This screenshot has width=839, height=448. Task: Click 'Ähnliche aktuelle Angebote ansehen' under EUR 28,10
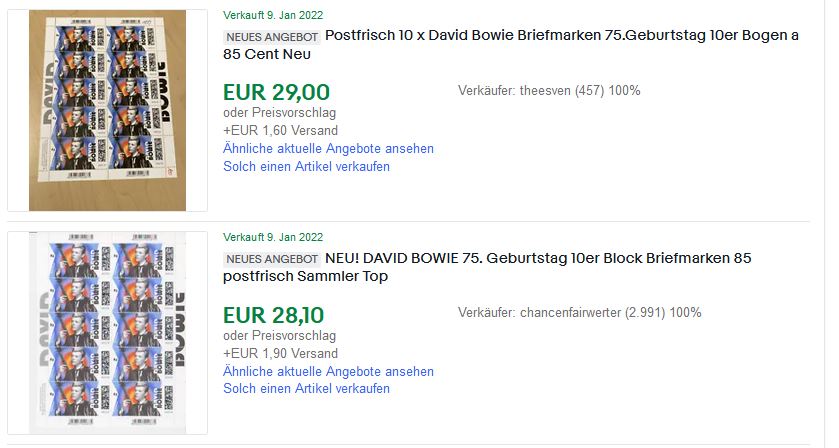(328, 371)
